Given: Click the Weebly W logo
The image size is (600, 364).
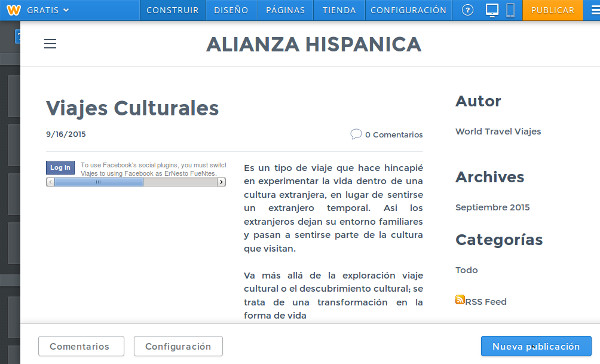Looking at the screenshot, I should (x=14, y=10).
